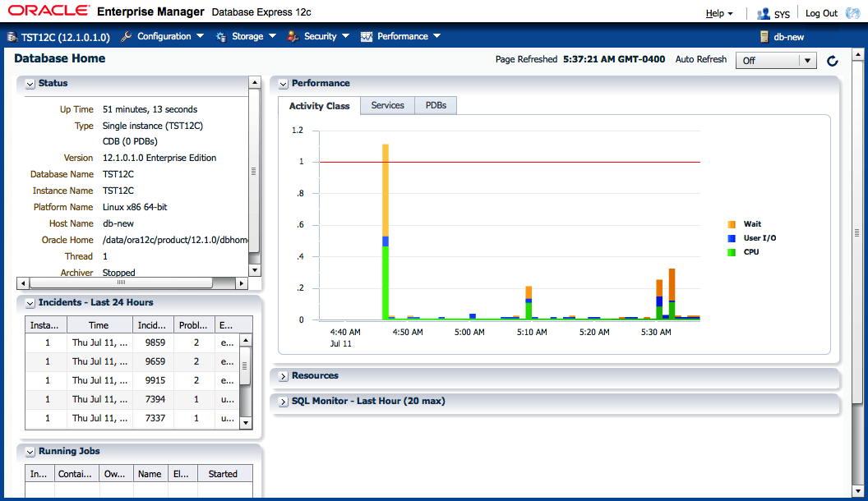Click the Oracle Home path value

click(175, 240)
